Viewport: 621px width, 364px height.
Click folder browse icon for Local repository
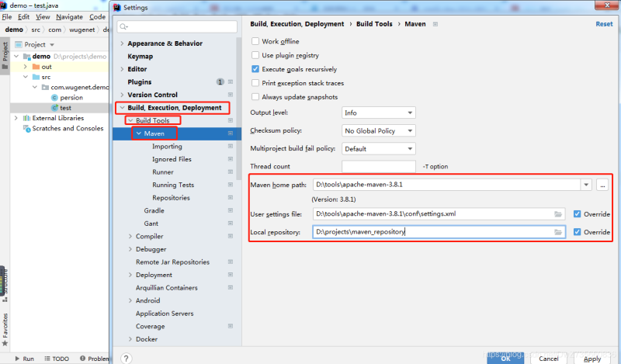(x=558, y=232)
